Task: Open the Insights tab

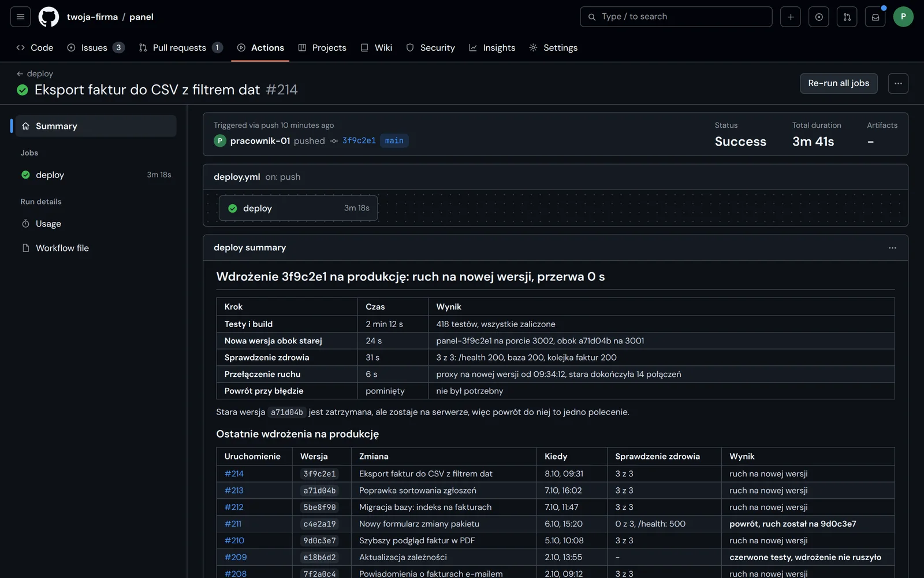Action: pyautogui.click(x=492, y=47)
